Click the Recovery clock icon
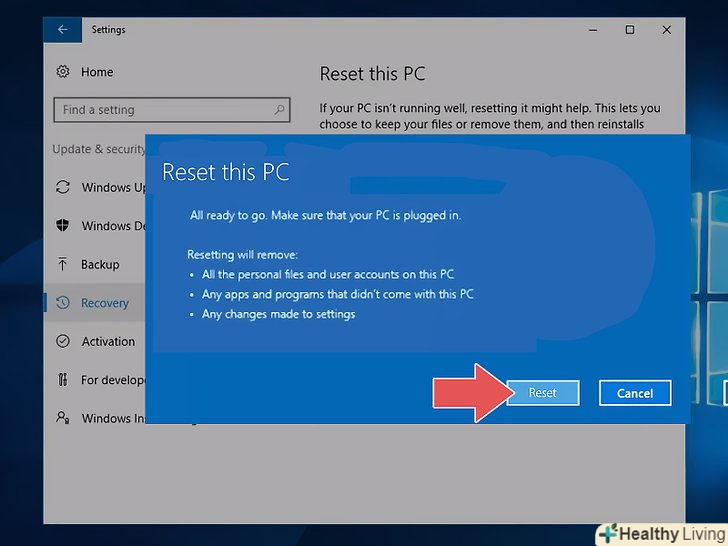Image resolution: width=728 pixels, height=546 pixels. coord(63,303)
